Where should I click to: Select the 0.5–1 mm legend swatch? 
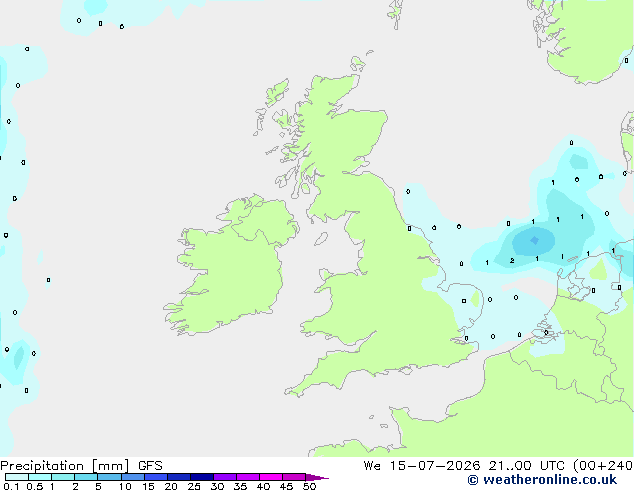[40, 477]
